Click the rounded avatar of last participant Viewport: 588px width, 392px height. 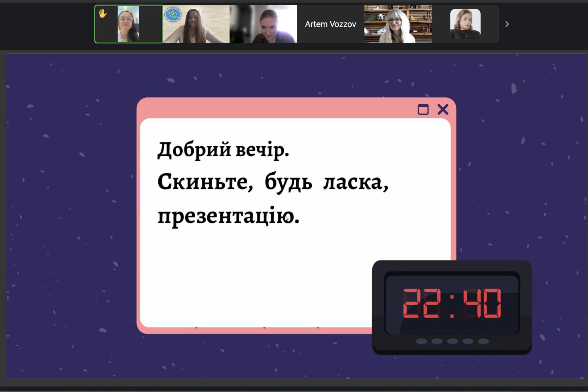click(465, 24)
